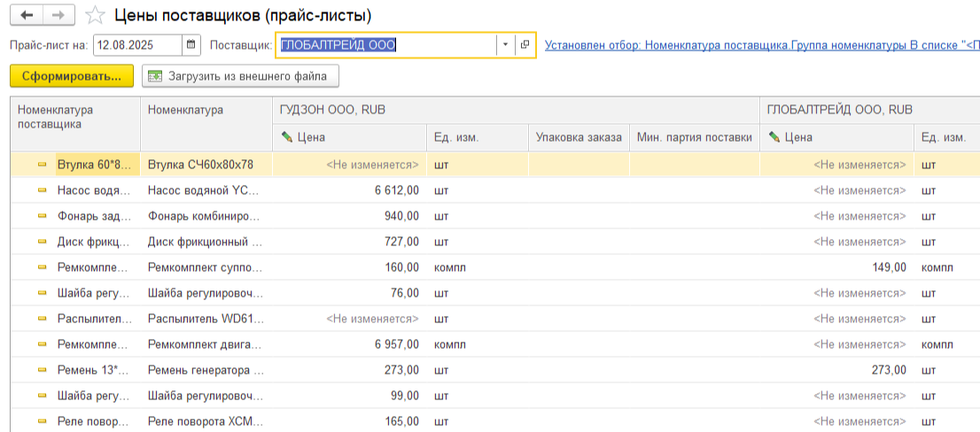
Task: Click the 'Номенклатура поставщика' column header
Action: coord(75,124)
